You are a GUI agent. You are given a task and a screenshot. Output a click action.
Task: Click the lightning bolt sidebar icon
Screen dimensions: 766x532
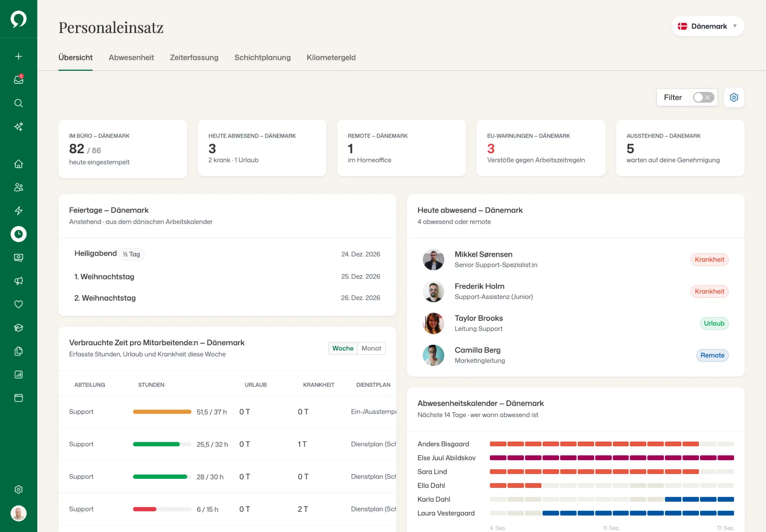[19, 211]
